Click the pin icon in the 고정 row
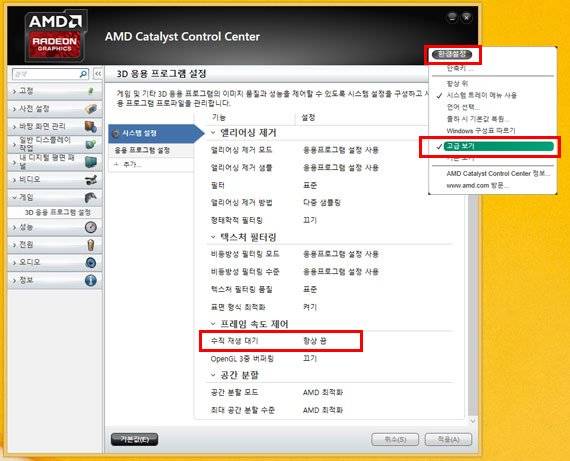The height and width of the screenshot is (461, 570). click(x=91, y=91)
